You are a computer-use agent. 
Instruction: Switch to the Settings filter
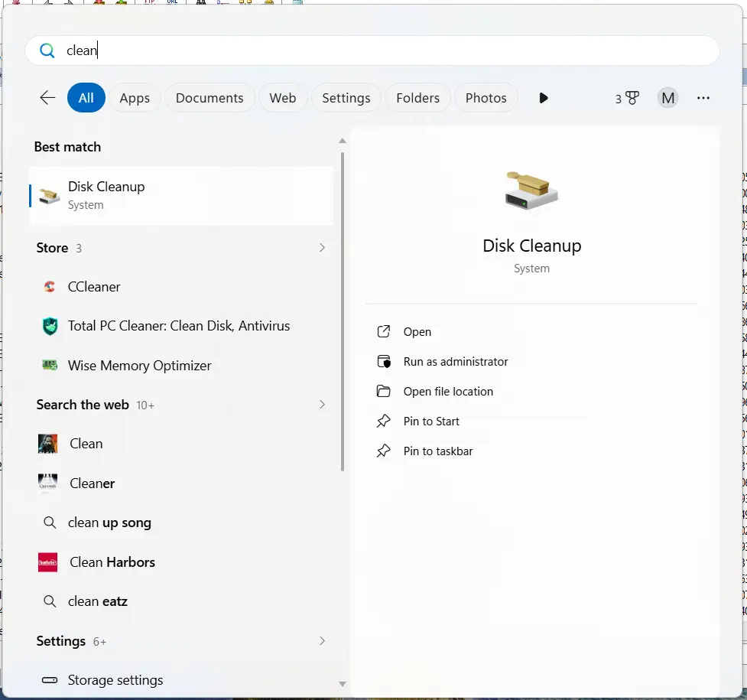pyautogui.click(x=346, y=98)
